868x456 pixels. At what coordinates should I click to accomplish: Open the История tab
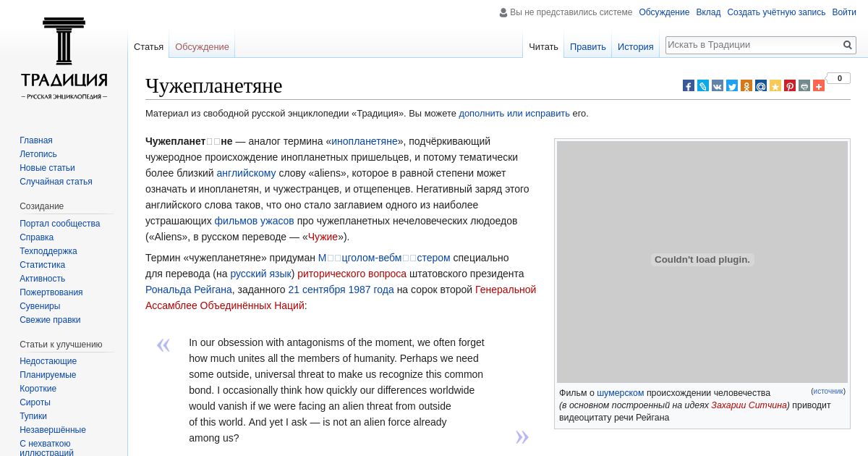tap(635, 46)
